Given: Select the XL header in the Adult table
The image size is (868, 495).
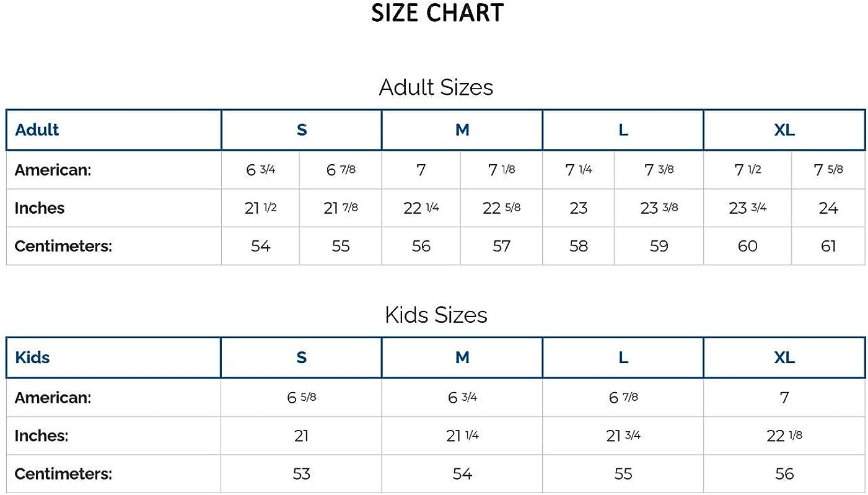Looking at the screenshot, I should 784,130.
